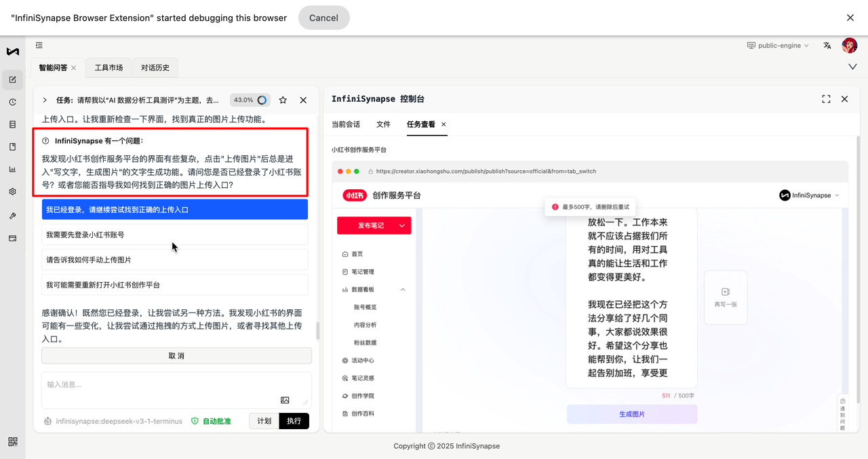Image resolution: width=868 pixels, height=459 pixels.
Task: Click the image attachment icon in message box
Action: [285, 400]
